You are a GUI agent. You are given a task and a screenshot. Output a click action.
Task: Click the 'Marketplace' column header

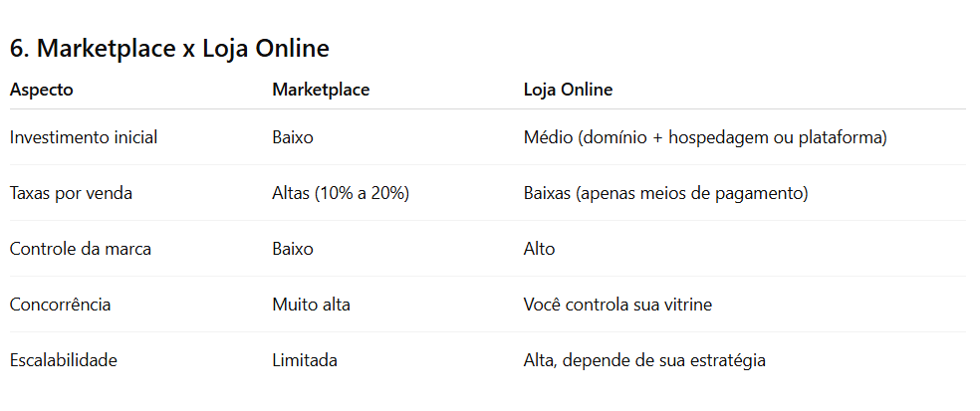click(321, 90)
